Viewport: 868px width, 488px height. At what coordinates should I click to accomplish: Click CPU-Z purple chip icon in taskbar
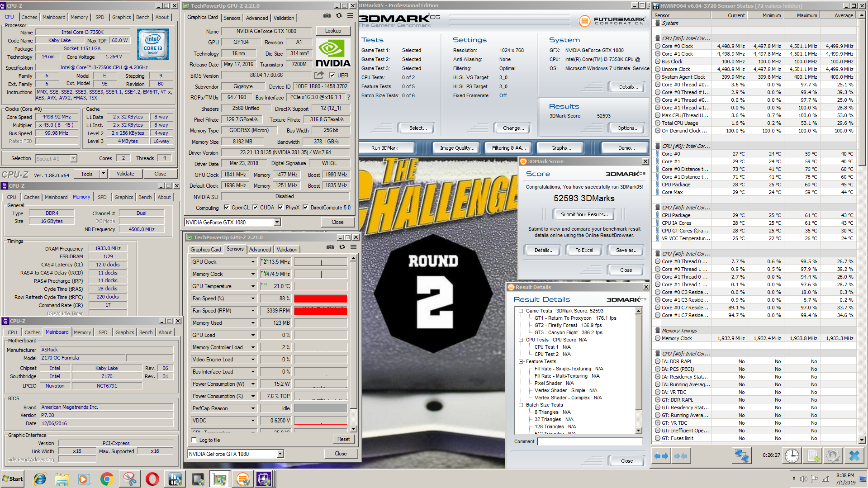[x=264, y=479]
